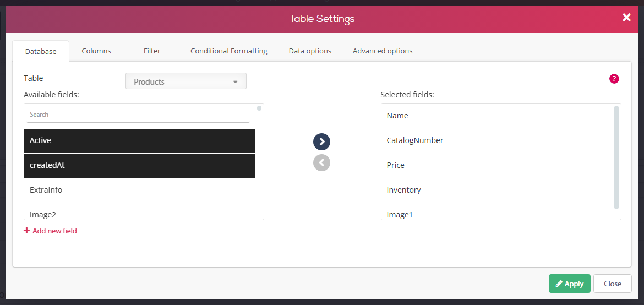The image size is (644, 305).
Task: Open the Data options tab
Action: pos(310,51)
